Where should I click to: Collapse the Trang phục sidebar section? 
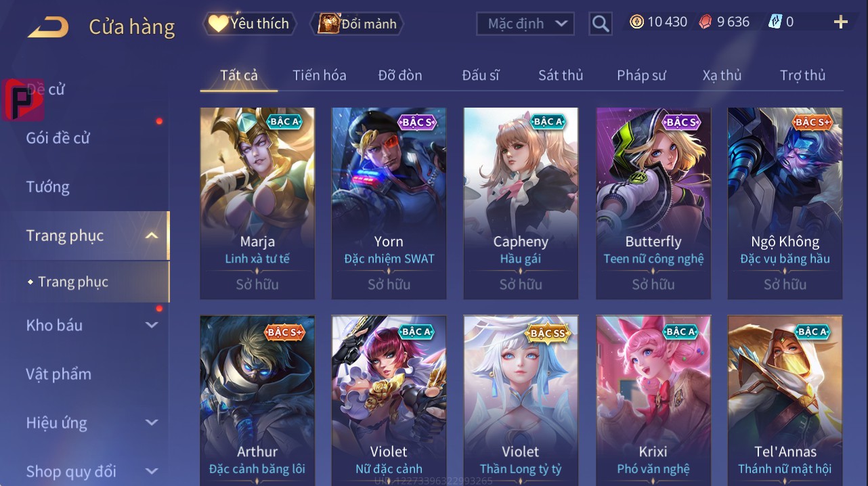click(x=152, y=236)
